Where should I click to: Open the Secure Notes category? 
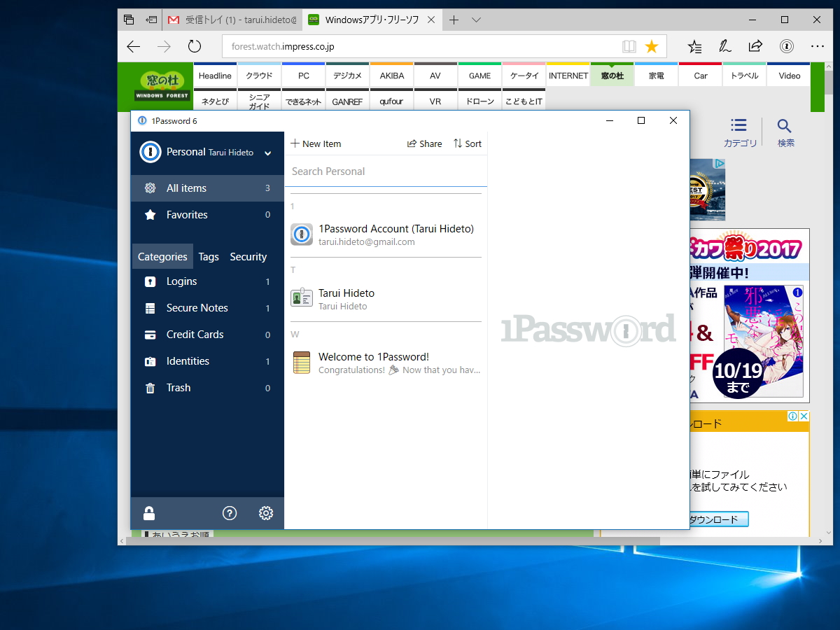[197, 307]
